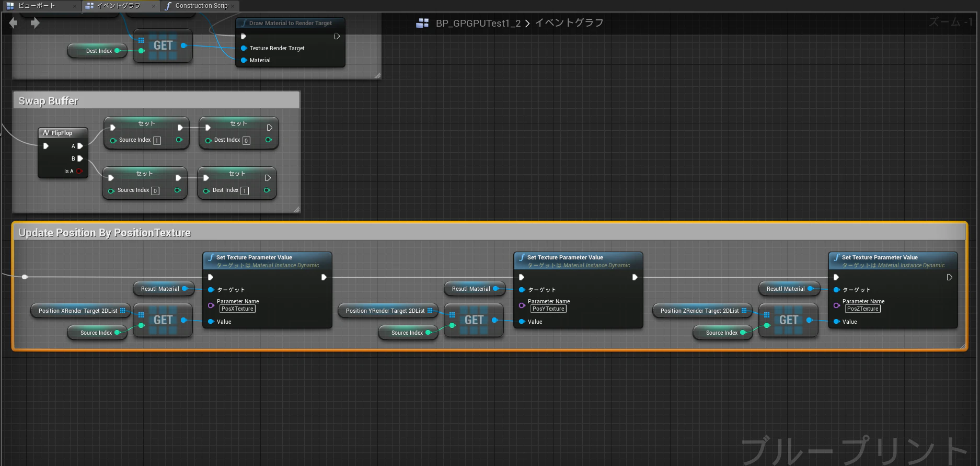
Task: Click the Dest Index value field showing 1
Action: pyautogui.click(x=245, y=191)
